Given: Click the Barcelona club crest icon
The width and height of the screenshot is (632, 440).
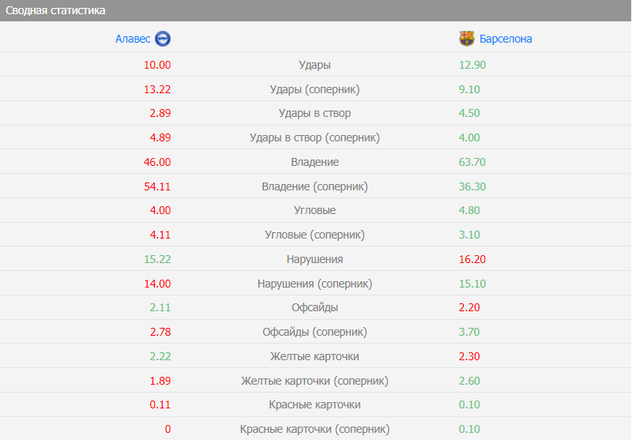Looking at the screenshot, I should click(466, 39).
